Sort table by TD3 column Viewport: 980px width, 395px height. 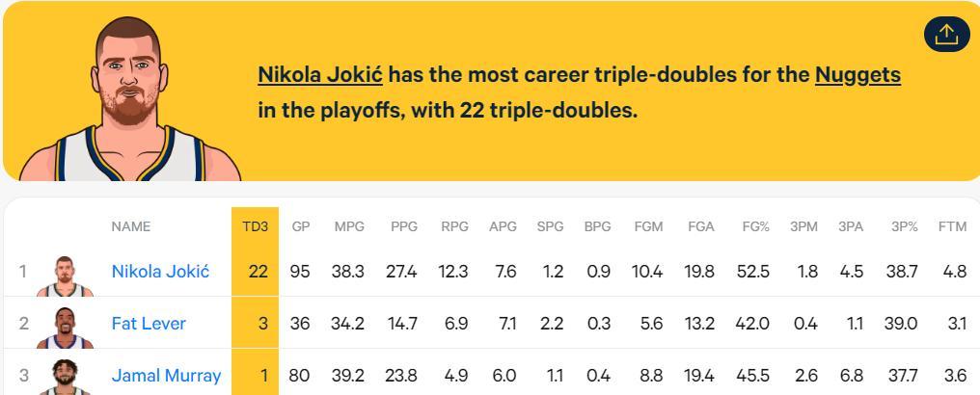point(255,226)
